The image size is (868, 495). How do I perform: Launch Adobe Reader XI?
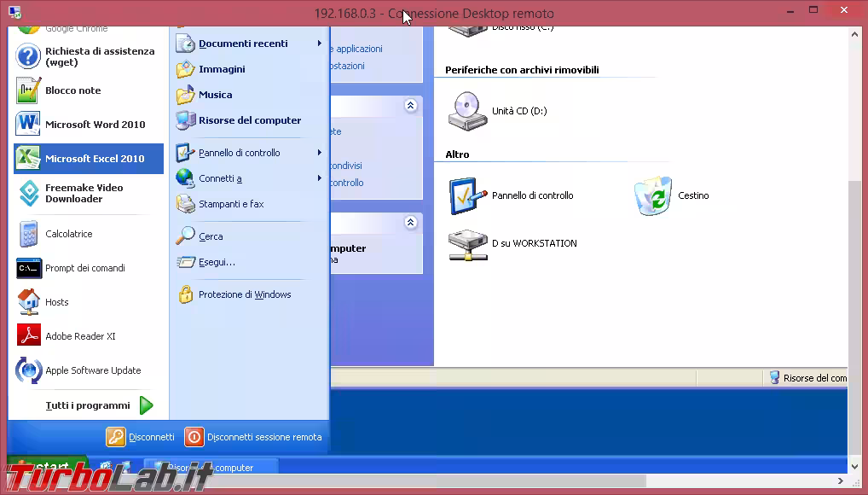tap(80, 336)
